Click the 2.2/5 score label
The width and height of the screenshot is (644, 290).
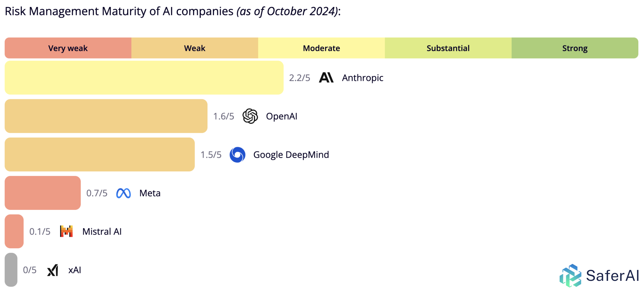pyautogui.click(x=300, y=78)
